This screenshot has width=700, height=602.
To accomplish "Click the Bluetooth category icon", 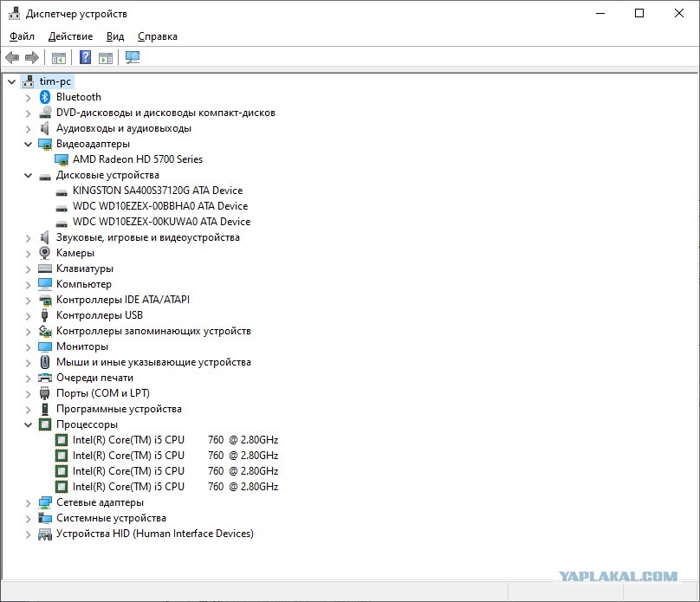I will click(x=45, y=97).
